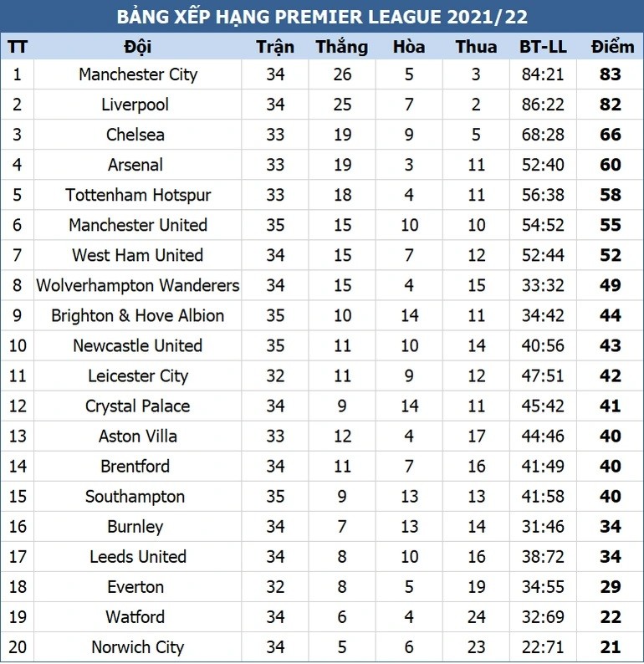This screenshot has width=644, height=664.
Task: Sort by the "Điểm" column header
Action: pyautogui.click(x=612, y=46)
